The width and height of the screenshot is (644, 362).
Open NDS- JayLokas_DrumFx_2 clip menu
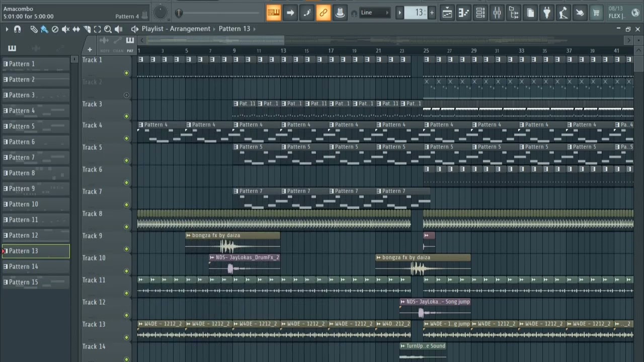coord(212,257)
